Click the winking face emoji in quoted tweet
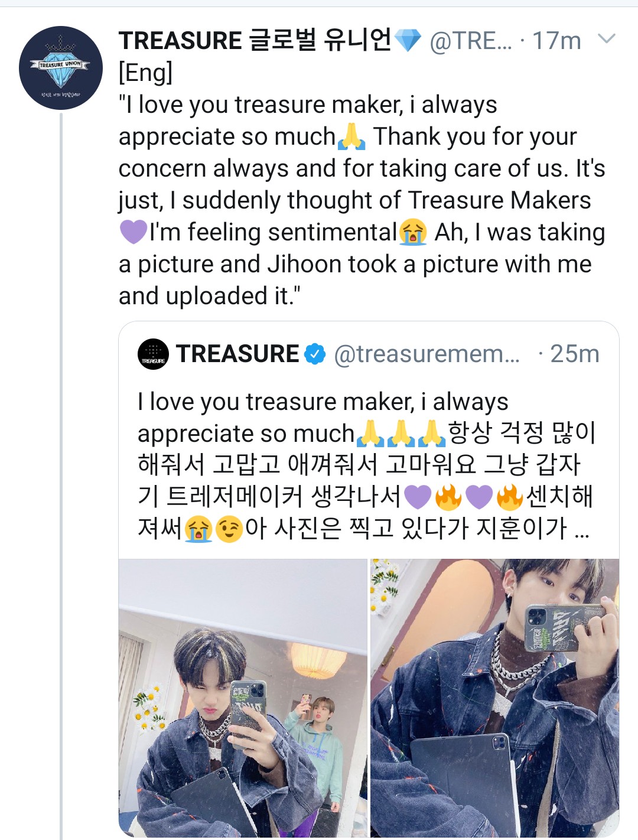Image resolution: width=638 pixels, height=840 pixels. click(229, 528)
